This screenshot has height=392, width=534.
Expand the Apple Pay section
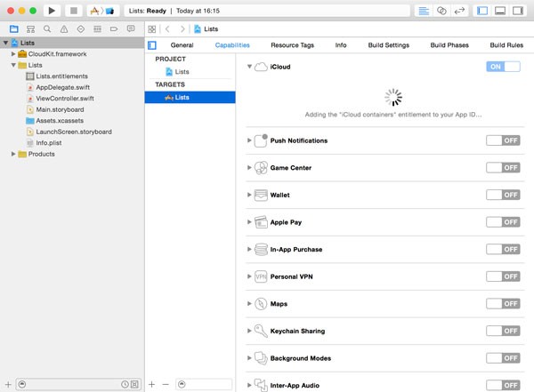pyautogui.click(x=249, y=222)
